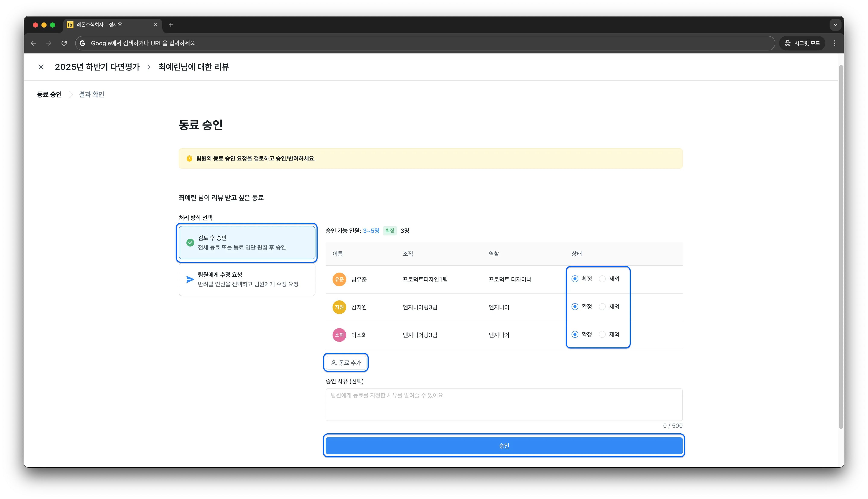The width and height of the screenshot is (868, 499).
Task: Click the 상태 column header
Action: point(576,254)
